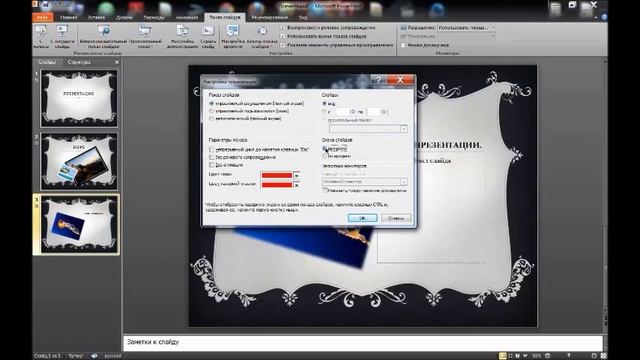640x360 pixels.
Task: Click Hide Slide (Скрыть слайд) icon
Action: tap(208, 31)
